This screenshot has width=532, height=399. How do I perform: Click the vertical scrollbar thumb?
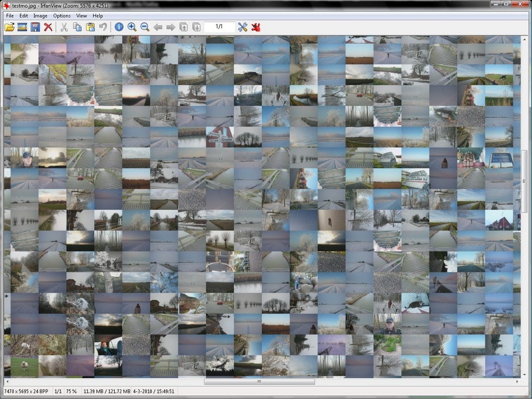[524, 181]
